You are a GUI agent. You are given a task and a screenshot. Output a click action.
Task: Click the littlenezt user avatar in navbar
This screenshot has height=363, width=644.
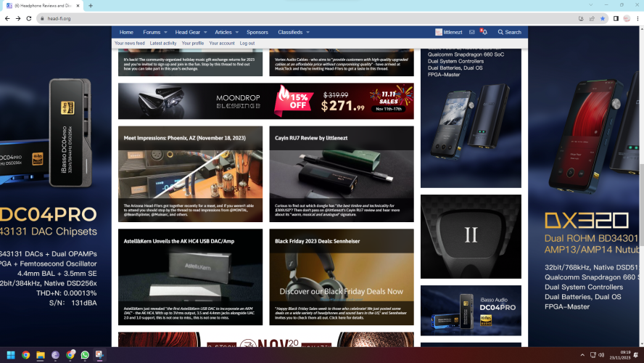438,32
